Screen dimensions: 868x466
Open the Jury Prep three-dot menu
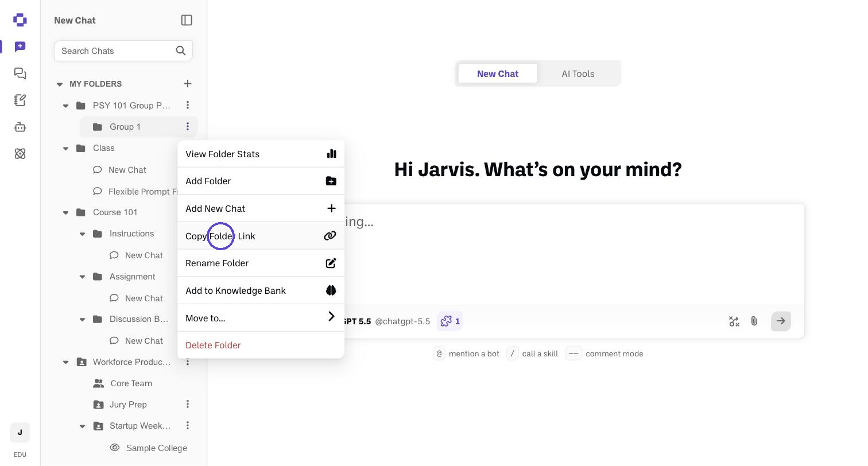[188, 405]
